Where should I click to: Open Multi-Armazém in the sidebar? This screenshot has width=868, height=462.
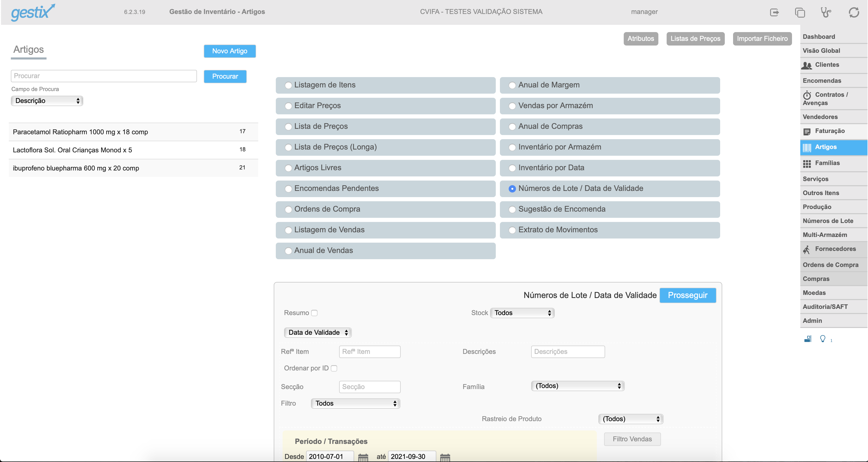(x=834, y=235)
